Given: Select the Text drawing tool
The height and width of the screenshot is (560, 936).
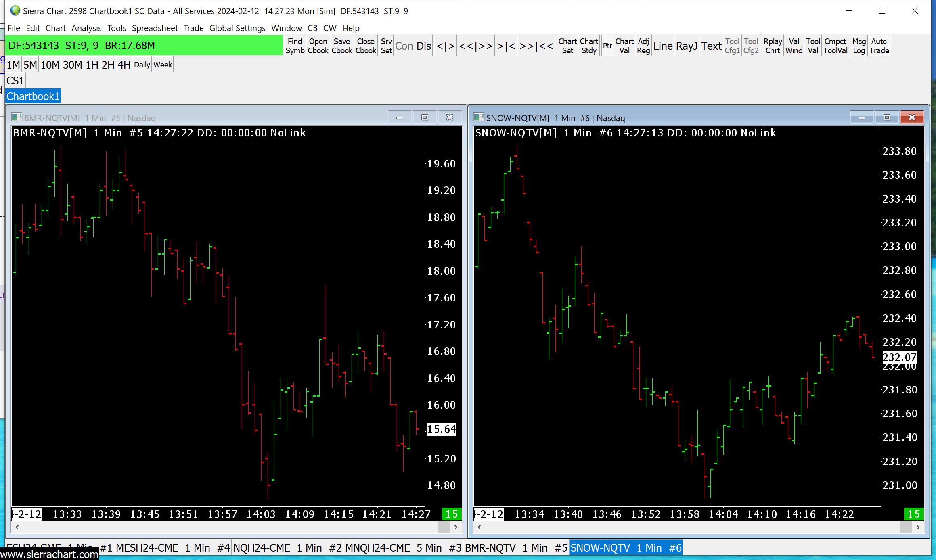Looking at the screenshot, I should (711, 46).
